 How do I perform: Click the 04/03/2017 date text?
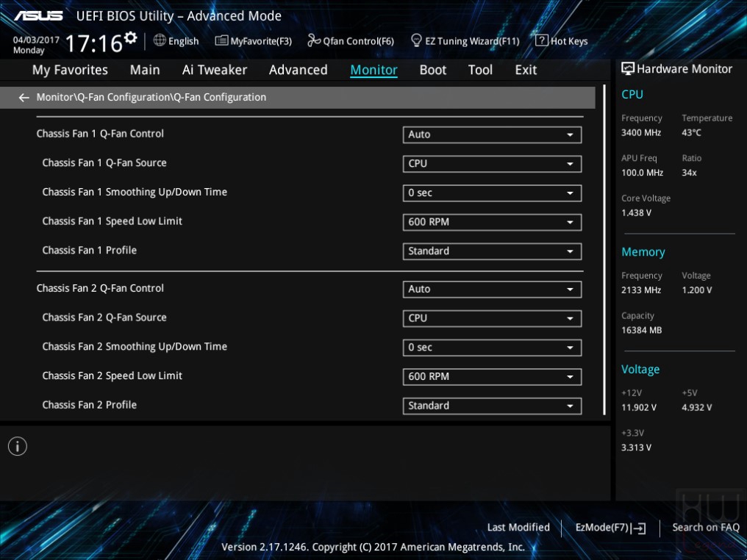coord(36,40)
